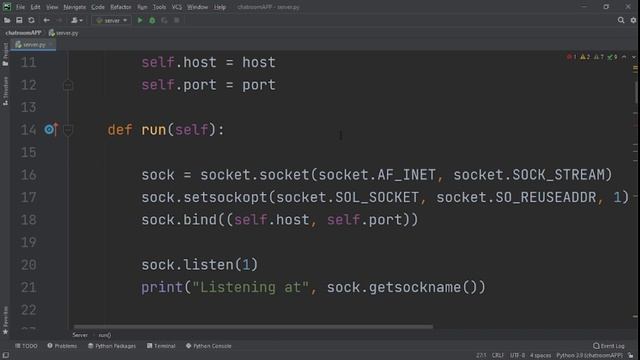640x360 pixels.
Task: Open the Help menu
Action: pyautogui.click(x=220, y=7)
